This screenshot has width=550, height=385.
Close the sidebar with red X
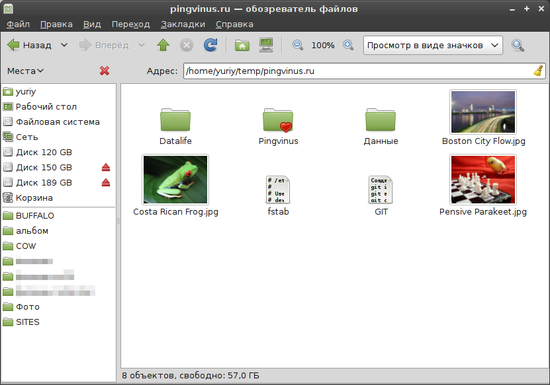105,71
